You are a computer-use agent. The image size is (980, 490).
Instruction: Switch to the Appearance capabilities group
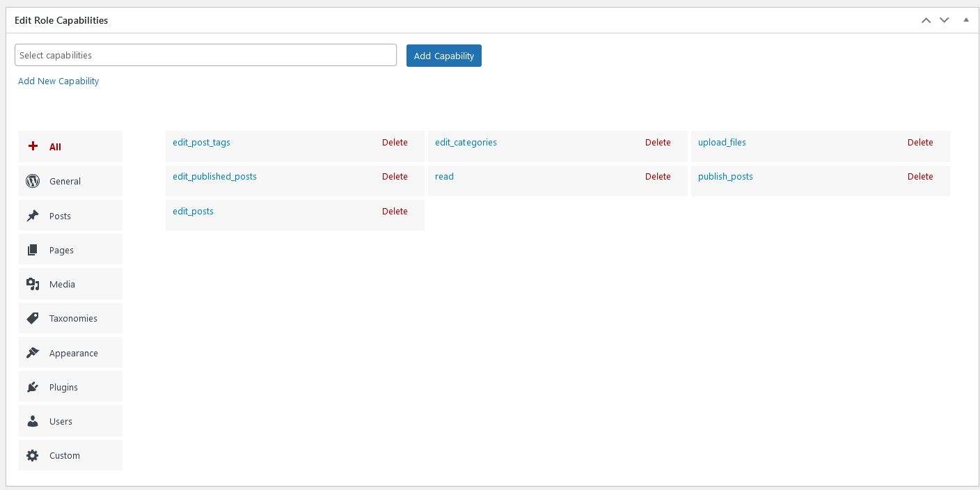coord(70,352)
